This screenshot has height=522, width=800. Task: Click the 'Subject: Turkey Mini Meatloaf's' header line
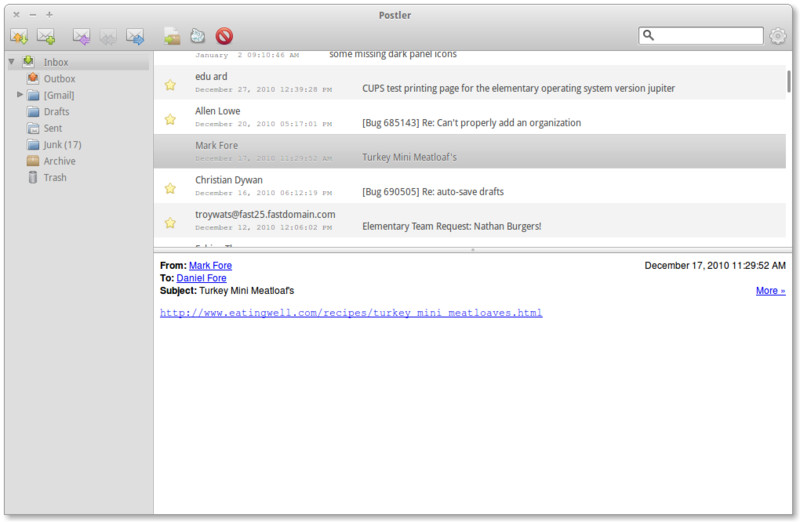227,290
